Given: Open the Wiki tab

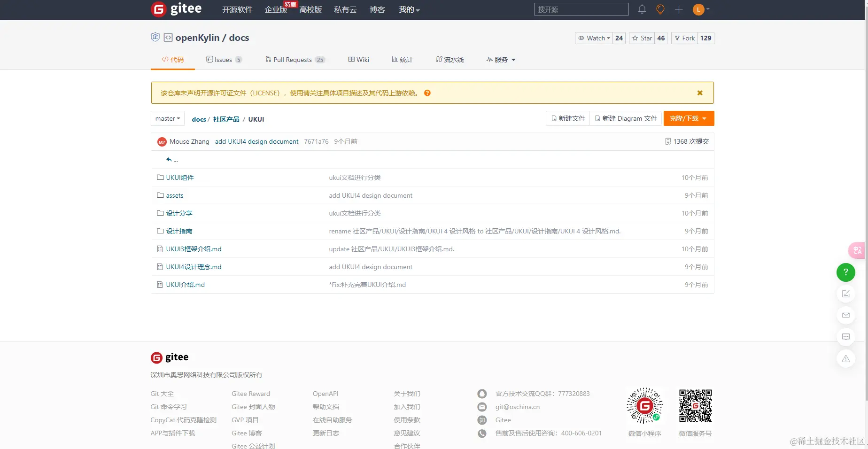Looking at the screenshot, I should tap(358, 60).
